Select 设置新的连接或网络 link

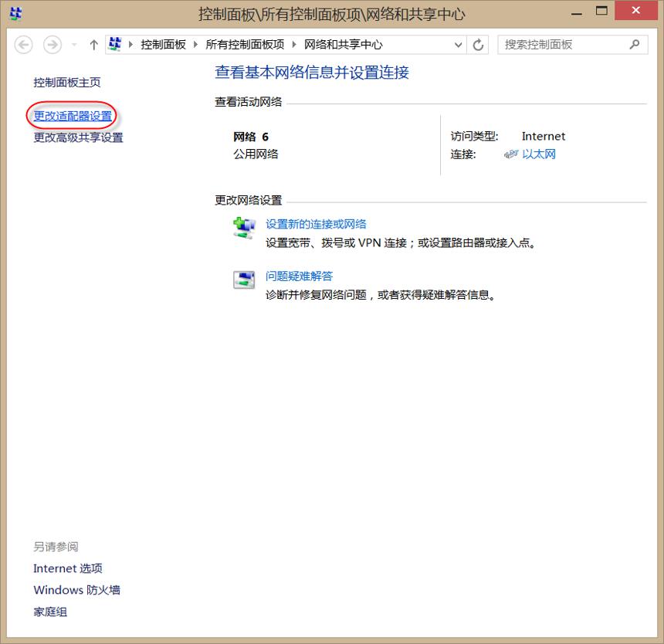(316, 224)
